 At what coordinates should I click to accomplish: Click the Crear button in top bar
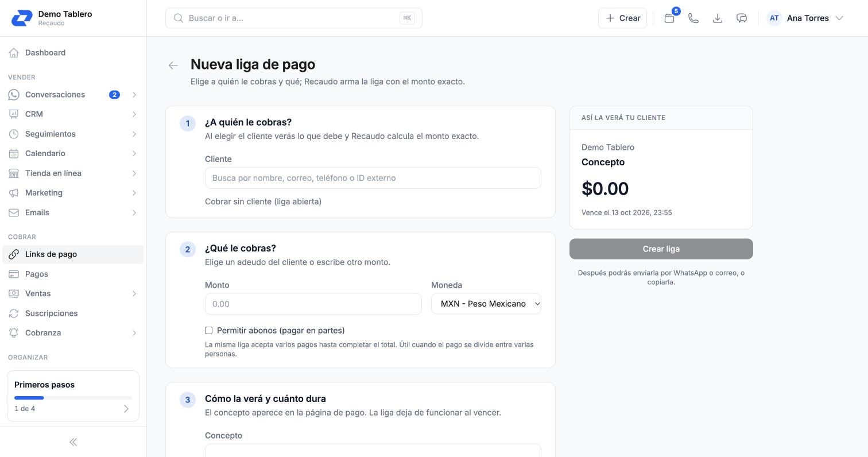point(623,18)
